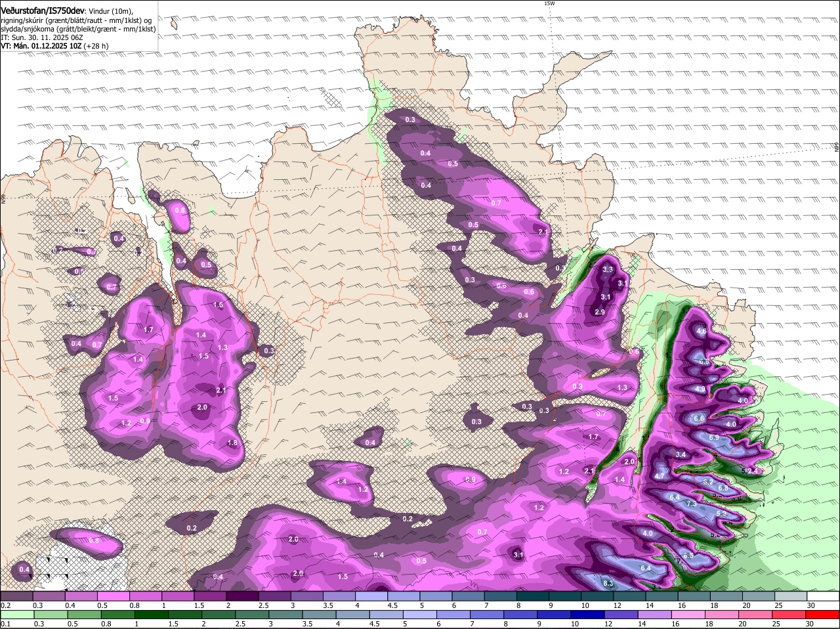Screen dimensions: 840x629
Task: Click the '15W' longitude label at the top edge
Action: [x=549, y=3]
